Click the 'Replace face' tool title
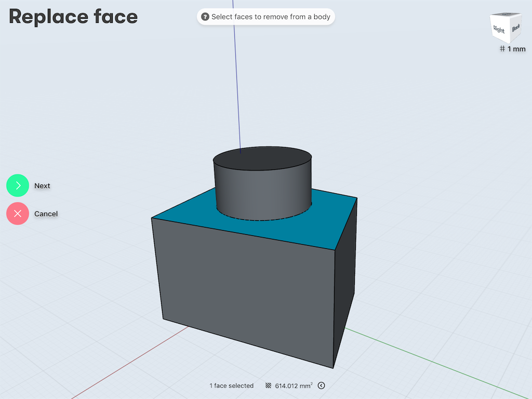The image size is (532, 399). click(73, 17)
